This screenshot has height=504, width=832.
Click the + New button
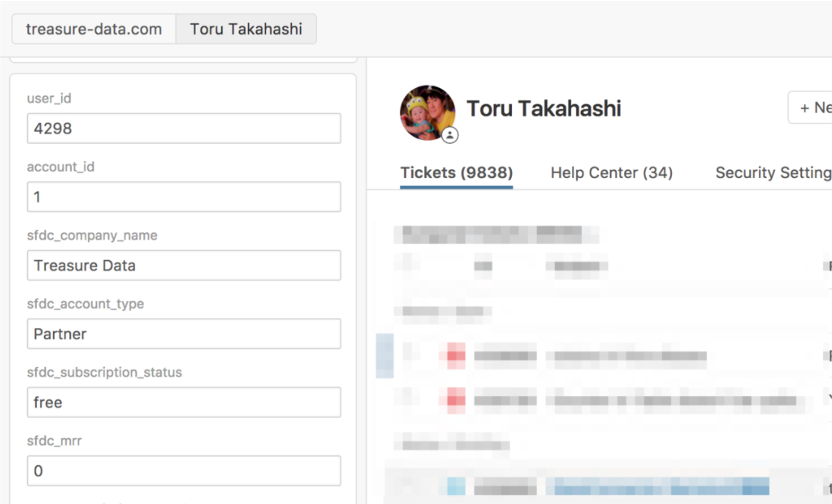tap(810, 107)
